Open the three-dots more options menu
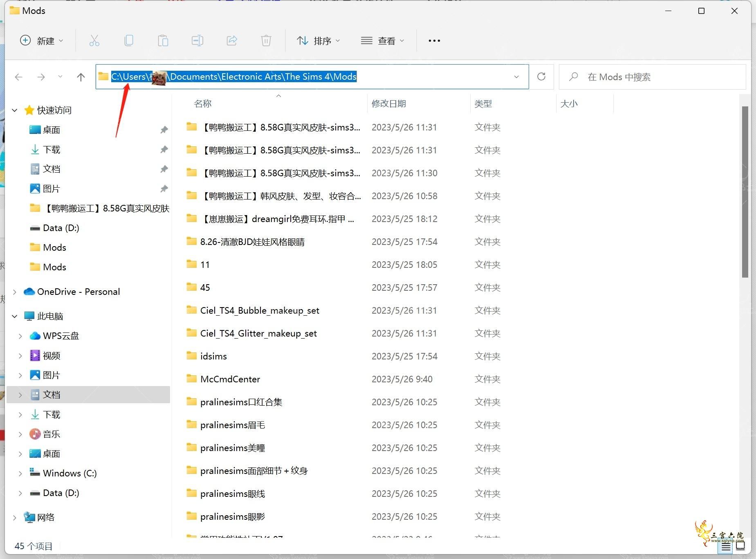Screen dimensions: 756x559 [x=434, y=40]
